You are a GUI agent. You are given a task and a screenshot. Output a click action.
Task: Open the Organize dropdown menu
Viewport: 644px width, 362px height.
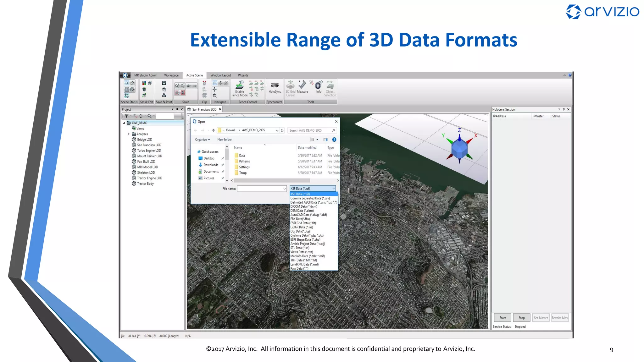click(x=202, y=140)
